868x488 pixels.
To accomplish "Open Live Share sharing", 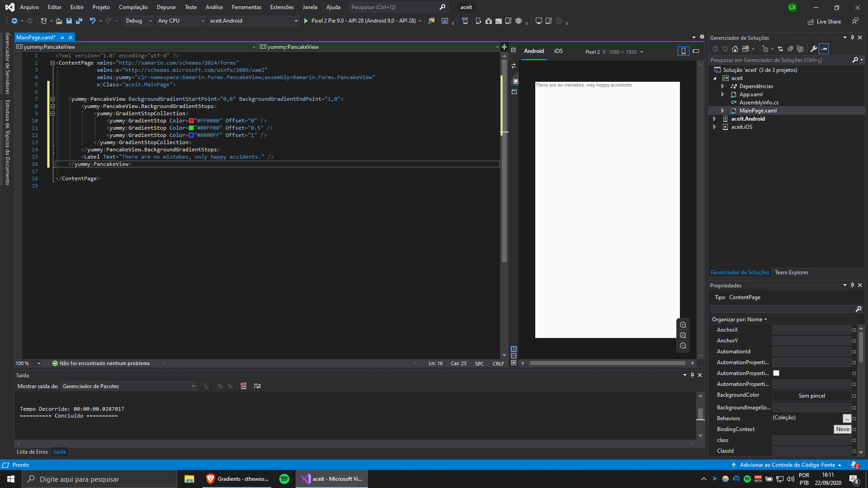I will (x=825, y=21).
